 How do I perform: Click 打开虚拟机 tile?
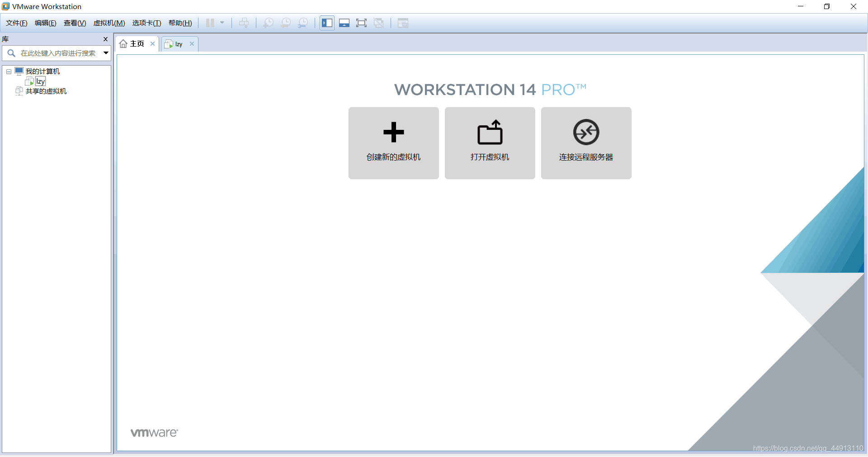click(x=490, y=143)
